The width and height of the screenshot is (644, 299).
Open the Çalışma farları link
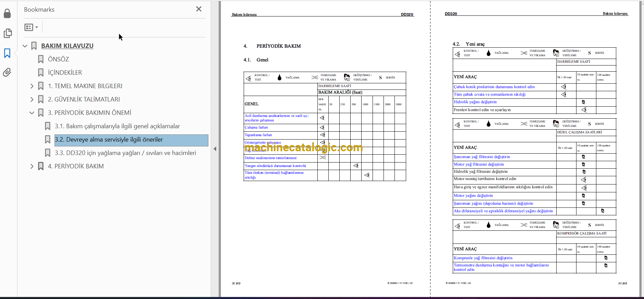256,128
